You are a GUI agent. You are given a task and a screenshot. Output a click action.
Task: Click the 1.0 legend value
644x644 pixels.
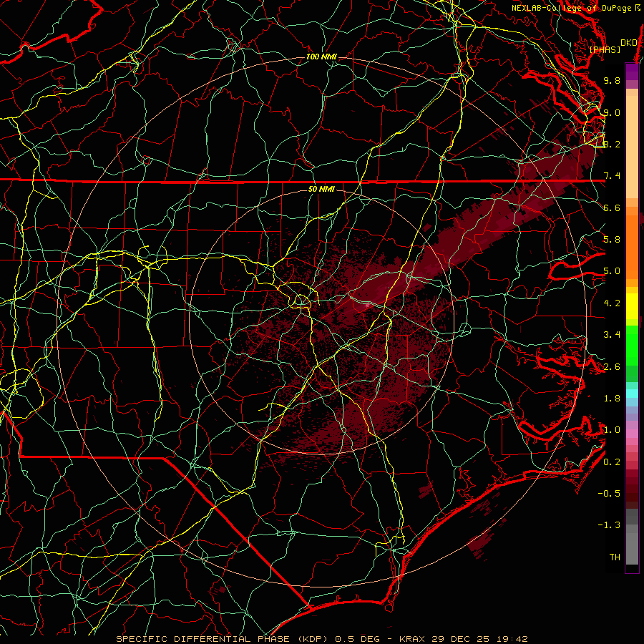612,430
